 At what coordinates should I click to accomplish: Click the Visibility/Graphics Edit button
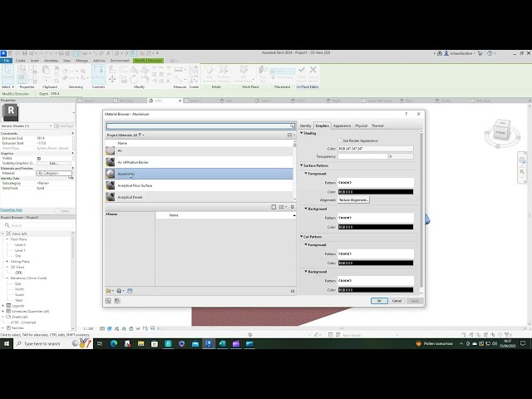(54, 163)
